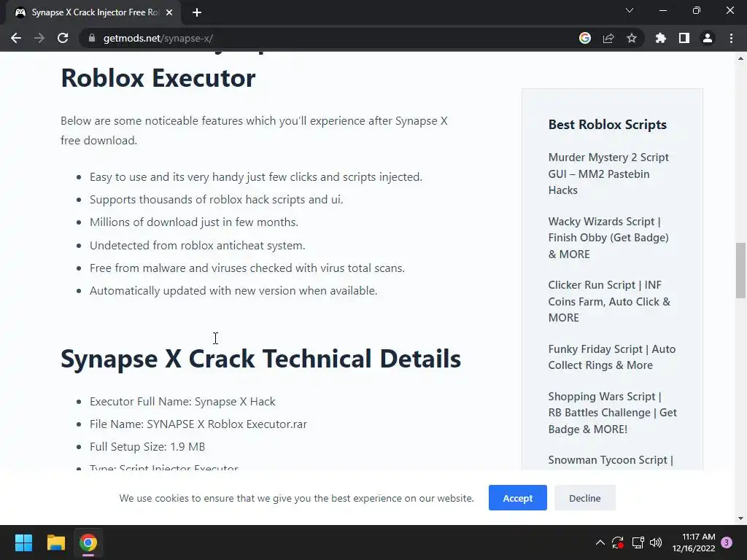Accept the cookies notice
Viewport: 747px width, 560px height.
tap(517, 497)
